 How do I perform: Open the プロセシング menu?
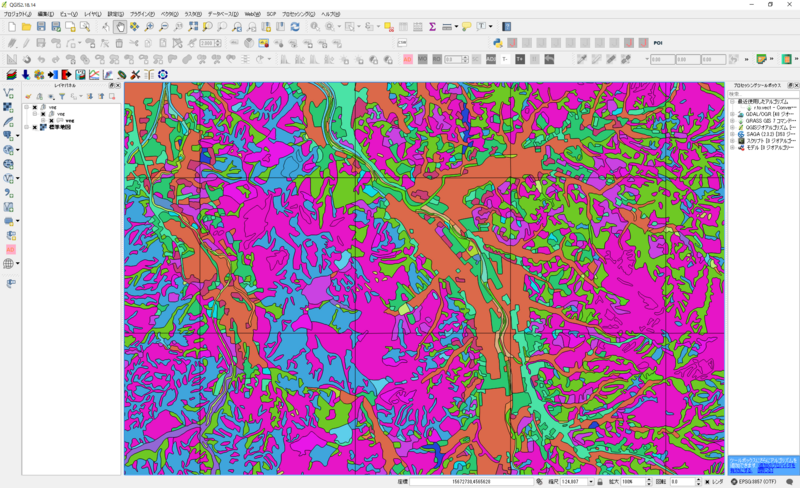click(298, 14)
